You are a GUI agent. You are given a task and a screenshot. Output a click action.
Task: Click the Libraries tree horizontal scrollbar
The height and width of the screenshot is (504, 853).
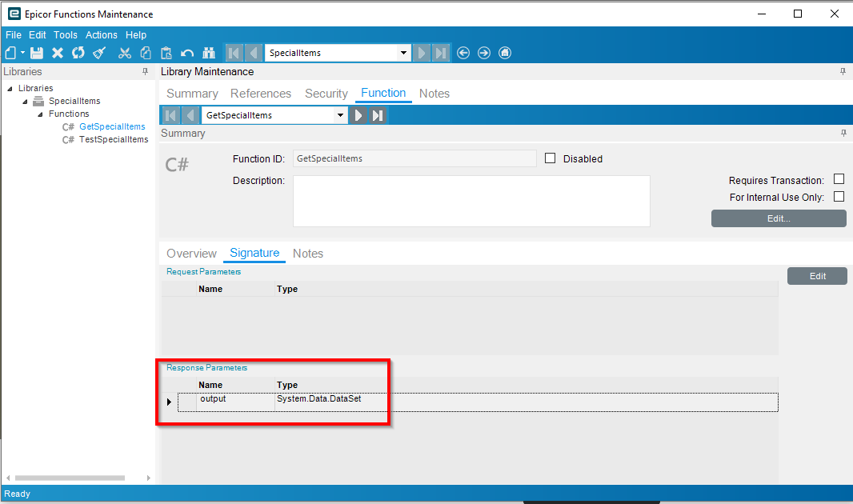point(70,478)
